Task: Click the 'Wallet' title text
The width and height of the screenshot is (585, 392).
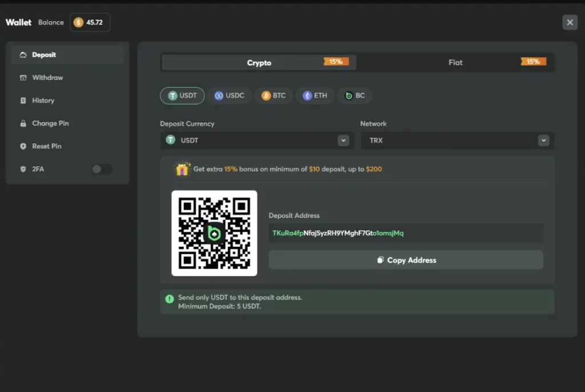Action: (x=18, y=22)
